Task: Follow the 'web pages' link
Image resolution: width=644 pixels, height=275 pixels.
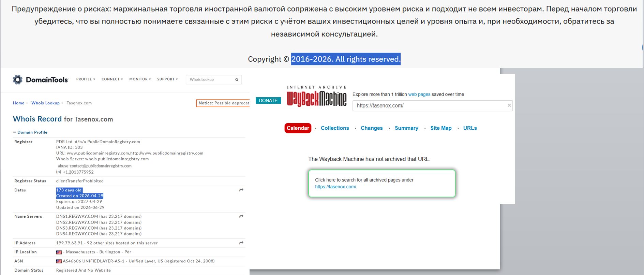Action: pyautogui.click(x=419, y=95)
